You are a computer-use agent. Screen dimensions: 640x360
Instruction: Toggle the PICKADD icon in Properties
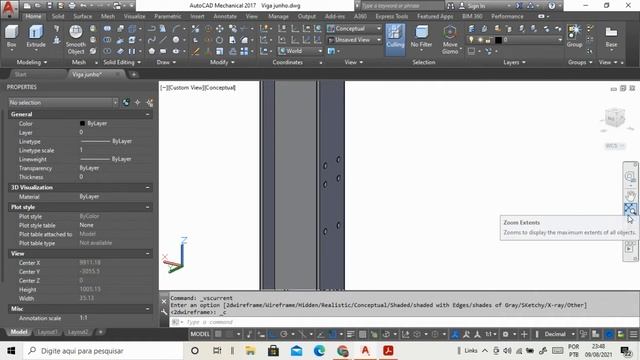126,103
